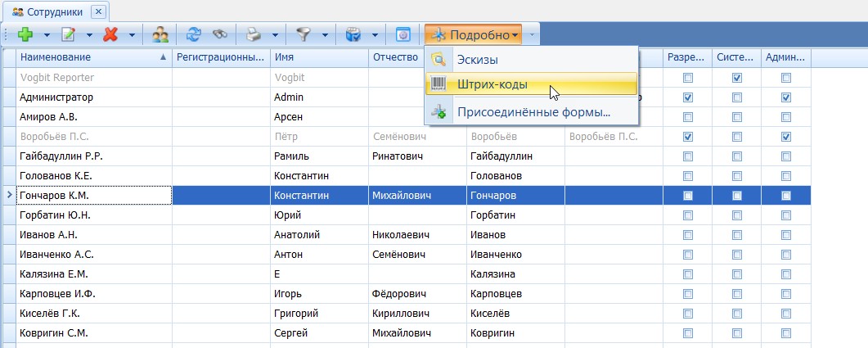Open the Add button dropdown arrow

47,35
